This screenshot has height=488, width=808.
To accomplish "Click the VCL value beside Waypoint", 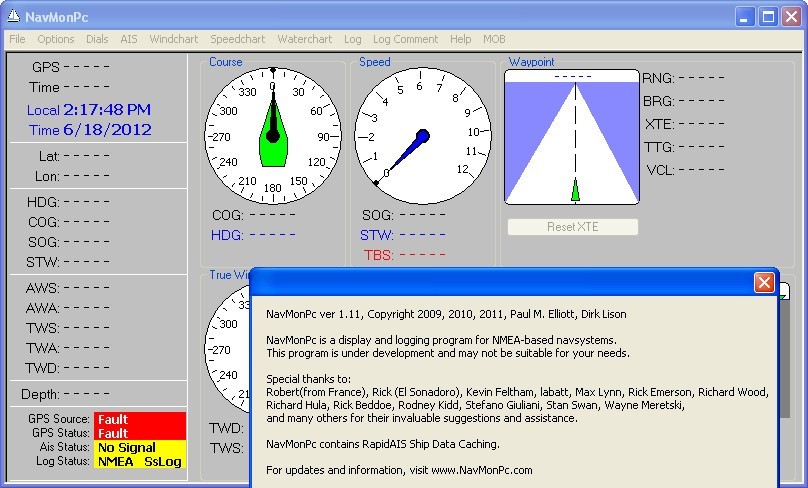I will click(701, 170).
